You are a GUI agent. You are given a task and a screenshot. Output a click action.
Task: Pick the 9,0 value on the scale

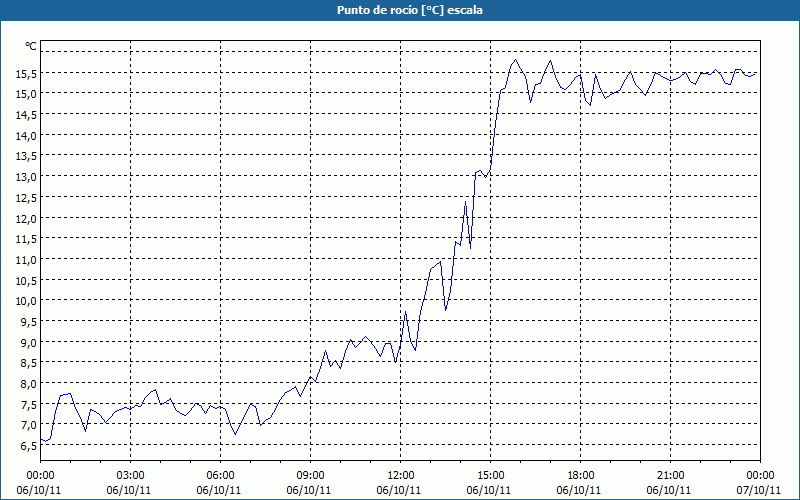29,343
